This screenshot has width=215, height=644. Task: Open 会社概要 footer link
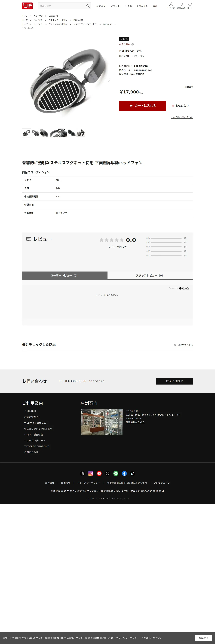pos(50,483)
